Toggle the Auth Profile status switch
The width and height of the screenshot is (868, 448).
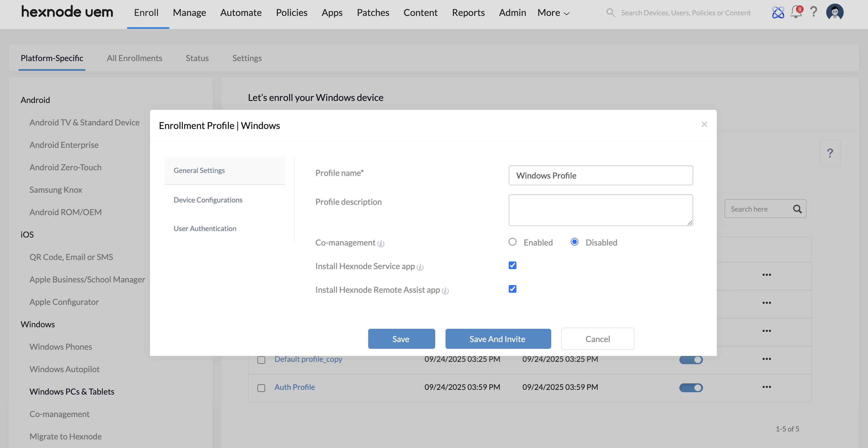click(691, 387)
